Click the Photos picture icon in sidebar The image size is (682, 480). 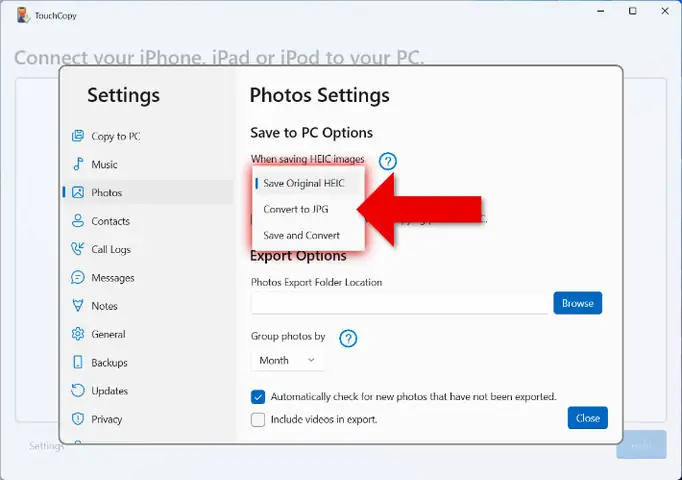click(x=77, y=192)
